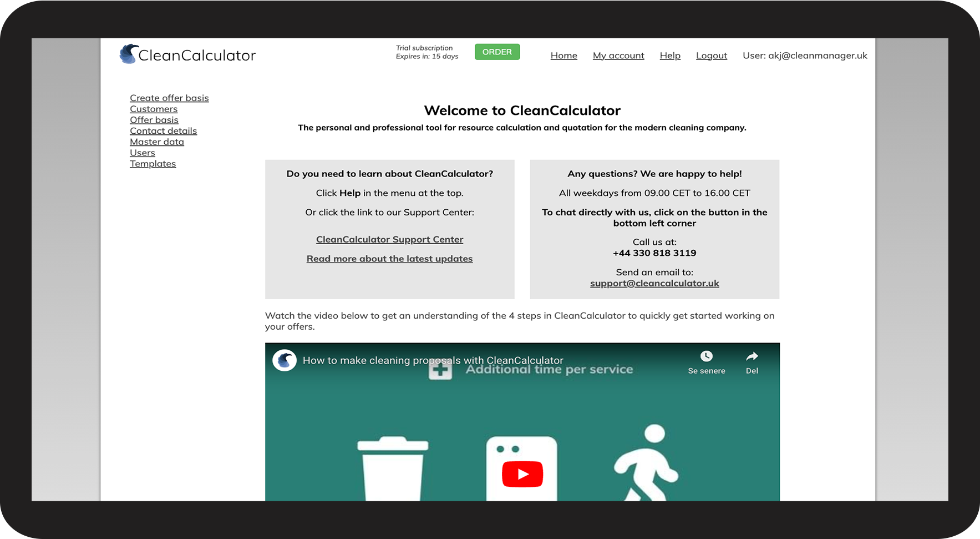Open 'Contact details' sidebar link
The image size is (980, 539).
point(163,131)
